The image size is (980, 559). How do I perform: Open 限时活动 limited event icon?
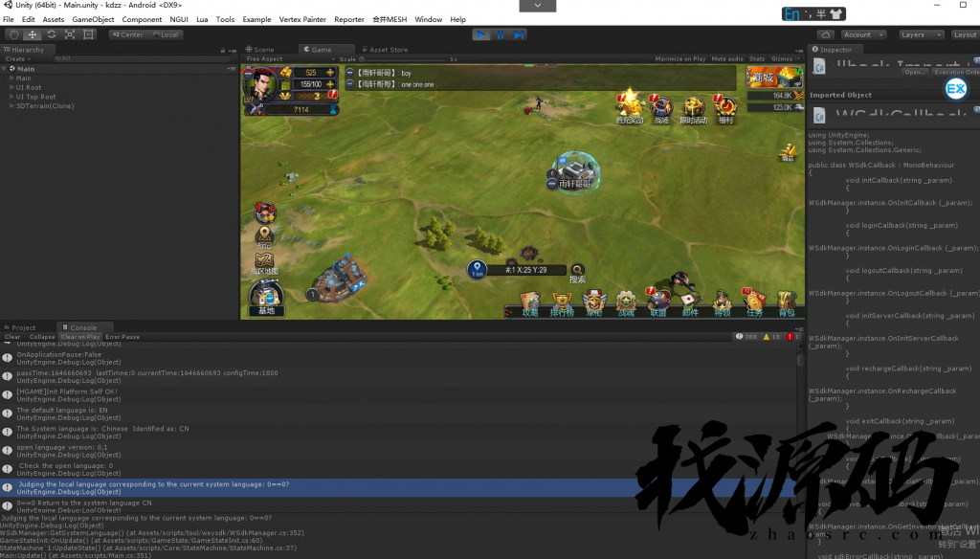point(693,110)
